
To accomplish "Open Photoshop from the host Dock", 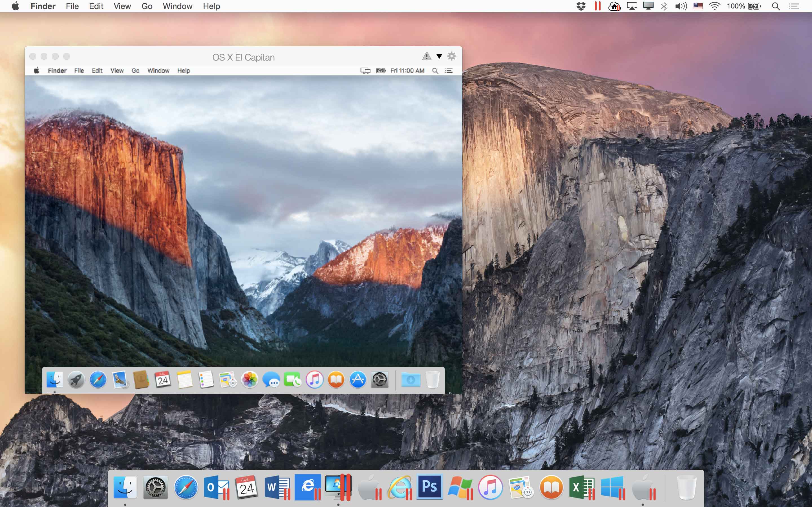I will 429,486.
